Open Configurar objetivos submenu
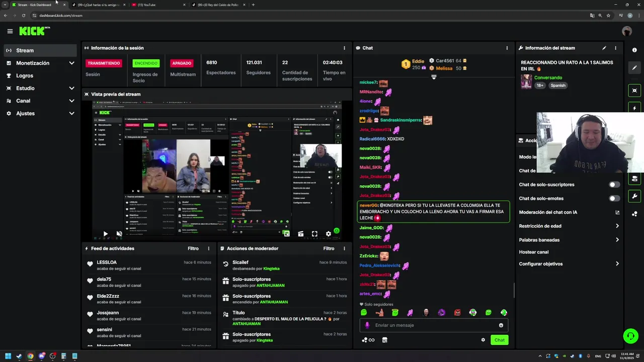The image size is (644, 362). (569, 264)
